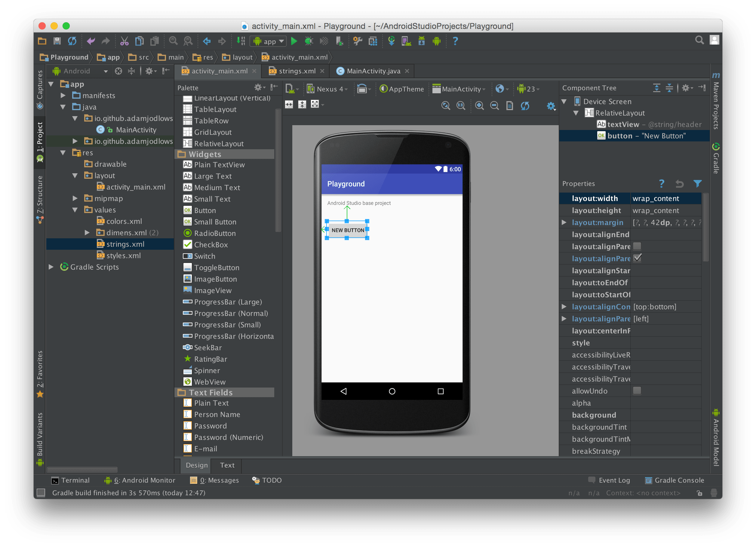The image size is (756, 547).
Task: Open 0: Messages tool window
Action: click(x=214, y=480)
